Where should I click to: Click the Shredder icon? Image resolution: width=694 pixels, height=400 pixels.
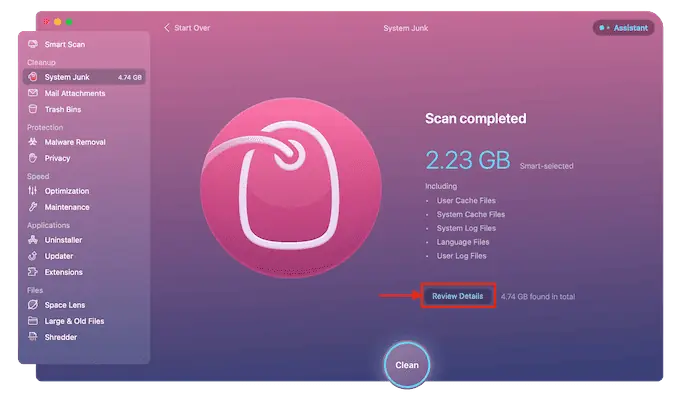point(33,337)
